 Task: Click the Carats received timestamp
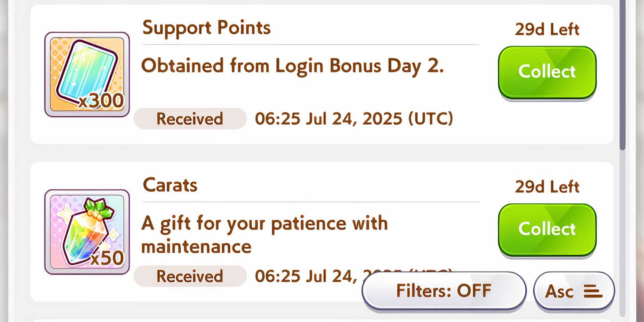[x=306, y=276]
